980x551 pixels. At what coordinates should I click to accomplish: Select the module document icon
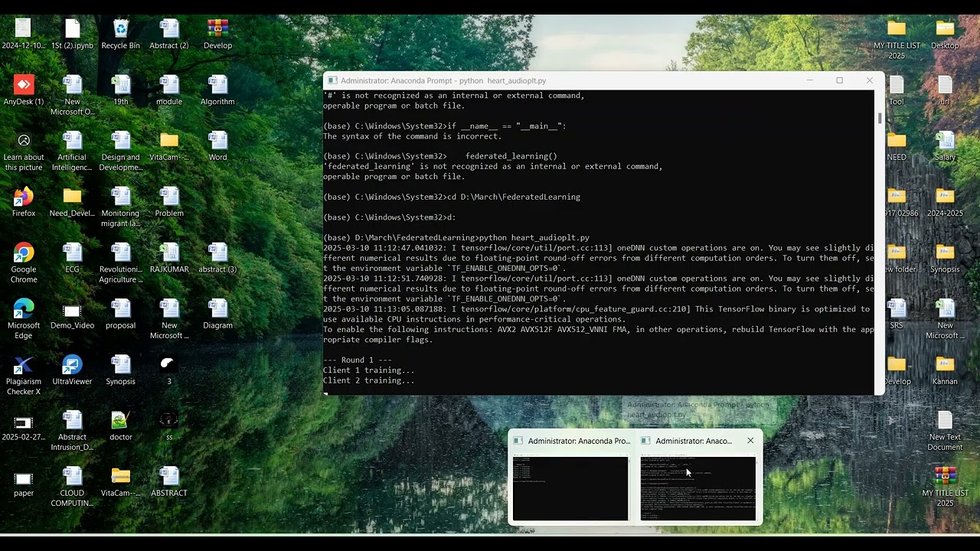pos(169,90)
